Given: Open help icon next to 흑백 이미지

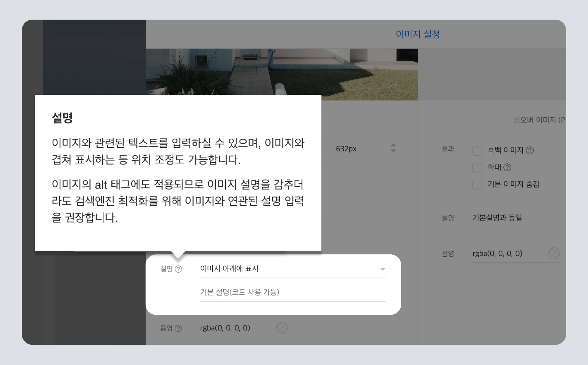Looking at the screenshot, I should pos(530,150).
